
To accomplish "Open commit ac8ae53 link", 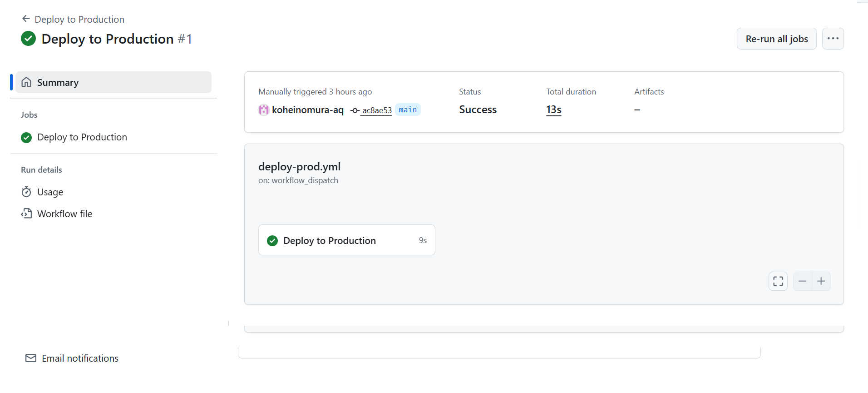I will [376, 110].
